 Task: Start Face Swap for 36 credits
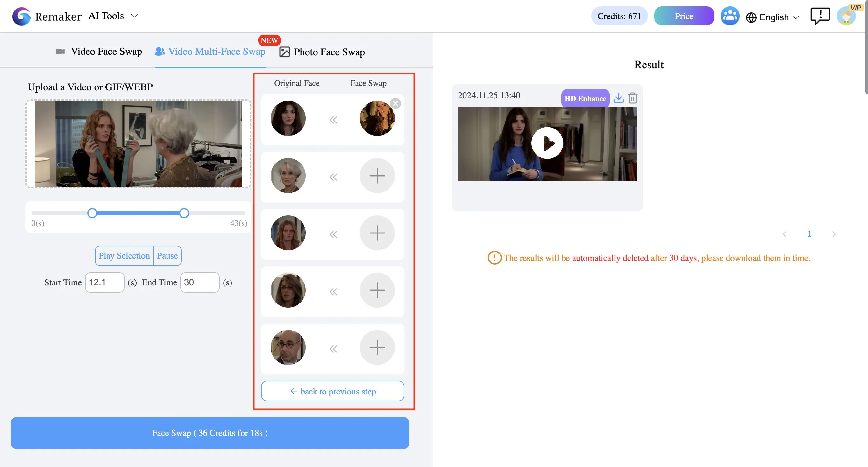click(x=210, y=433)
